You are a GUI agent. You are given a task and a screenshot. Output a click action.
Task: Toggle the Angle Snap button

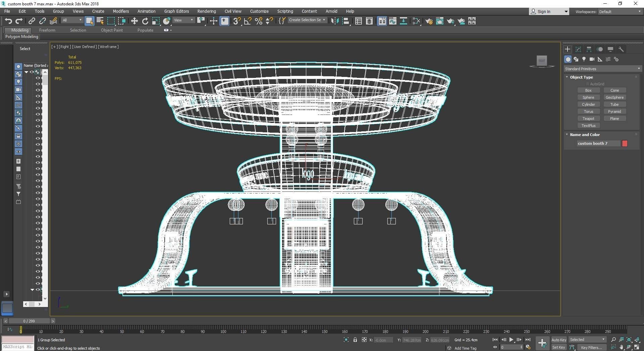[x=248, y=21]
